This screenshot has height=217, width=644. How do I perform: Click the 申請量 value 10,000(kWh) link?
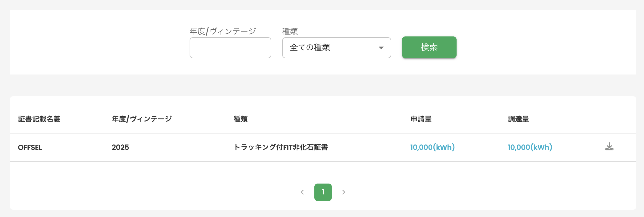(x=432, y=147)
